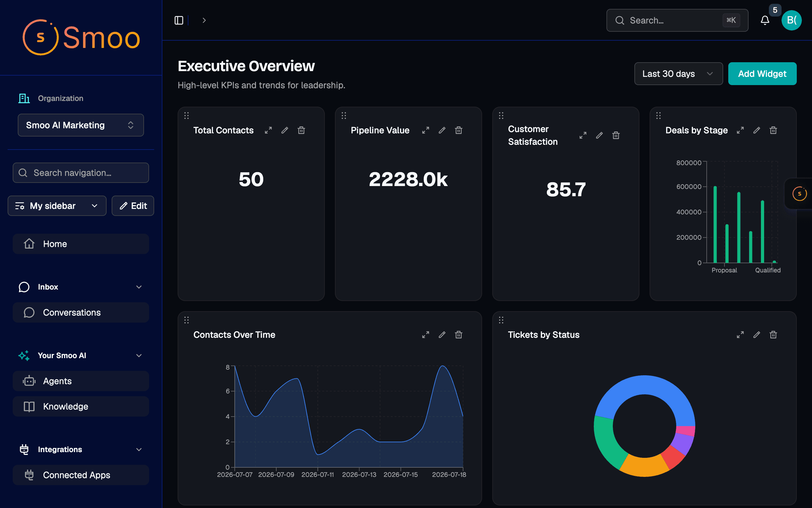
Task: Collapse the Your Smoo AI section
Action: coord(139,356)
